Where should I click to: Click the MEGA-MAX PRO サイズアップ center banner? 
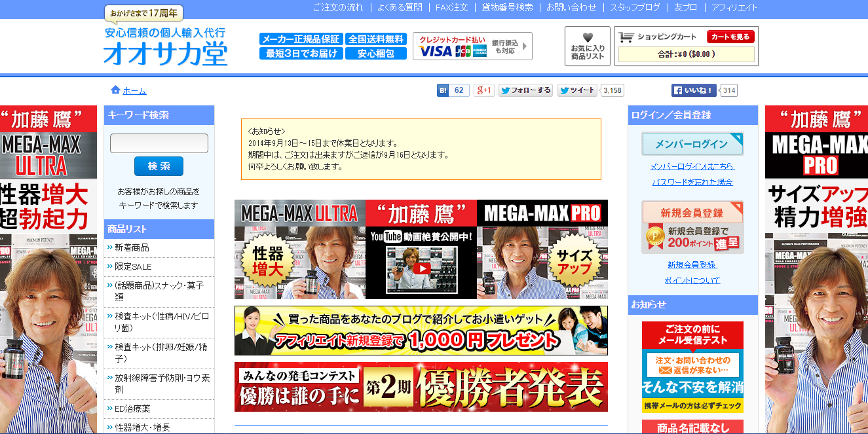542,249
